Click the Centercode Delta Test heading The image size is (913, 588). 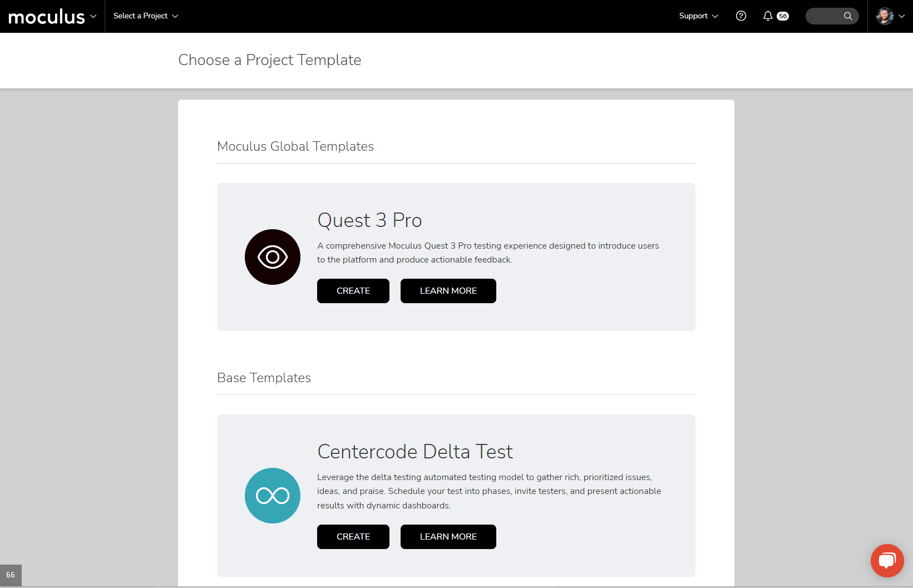point(415,452)
